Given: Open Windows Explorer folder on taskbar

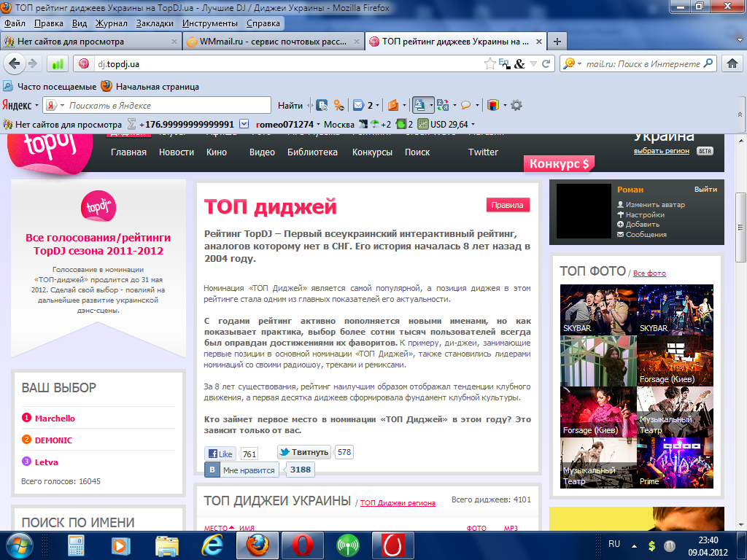Looking at the screenshot, I should pyautogui.click(x=167, y=545).
